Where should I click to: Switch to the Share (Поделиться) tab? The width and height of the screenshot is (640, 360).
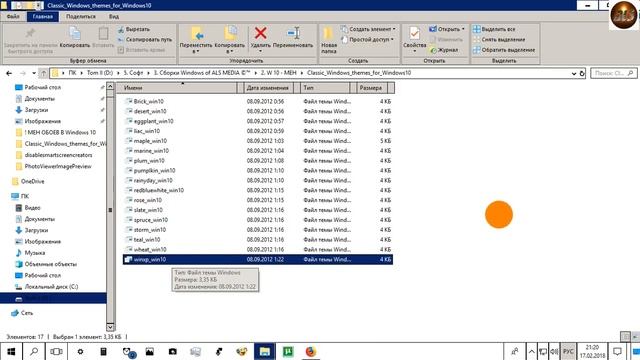click(x=81, y=17)
